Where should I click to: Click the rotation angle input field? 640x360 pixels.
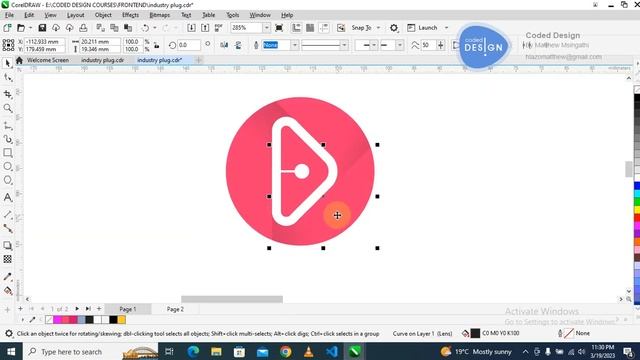189,45
